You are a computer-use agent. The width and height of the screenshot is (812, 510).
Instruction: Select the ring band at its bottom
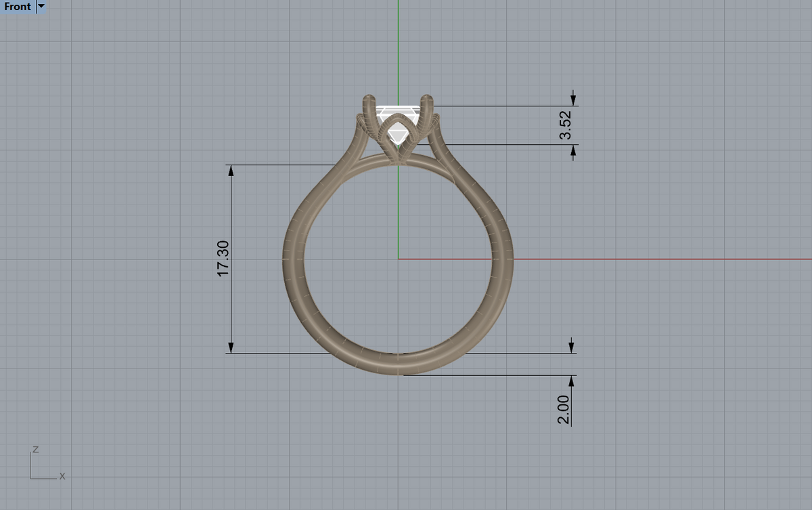coord(398,364)
